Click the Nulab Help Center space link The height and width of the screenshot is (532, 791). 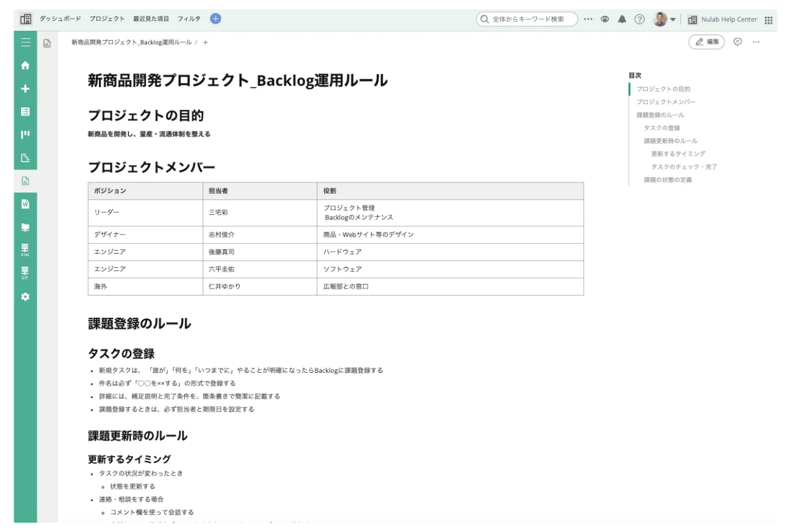coord(723,19)
